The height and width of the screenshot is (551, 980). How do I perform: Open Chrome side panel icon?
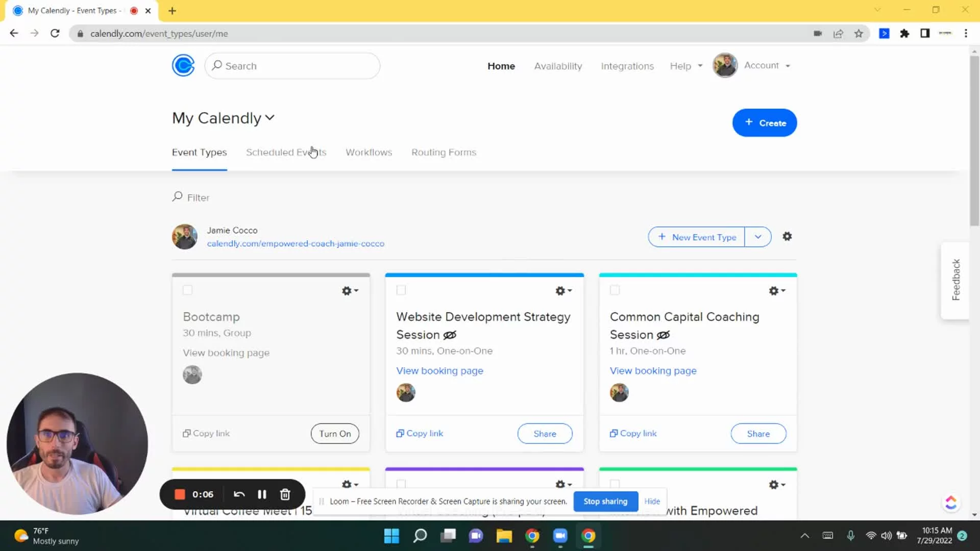pos(925,34)
